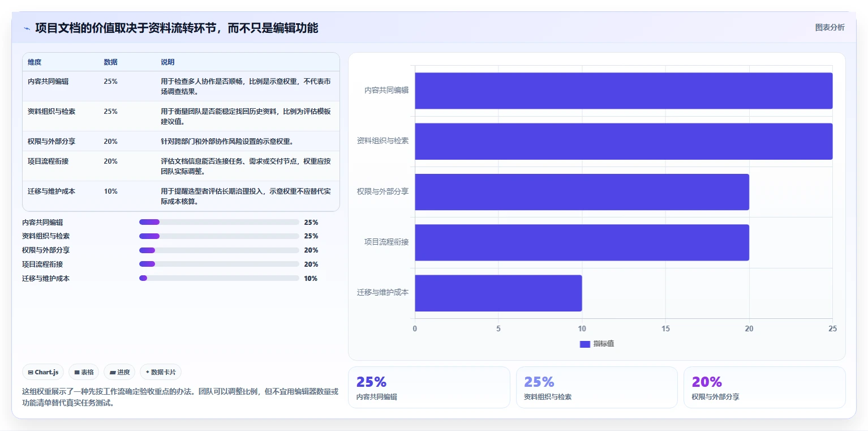Click the 维度 table column header

pos(35,62)
